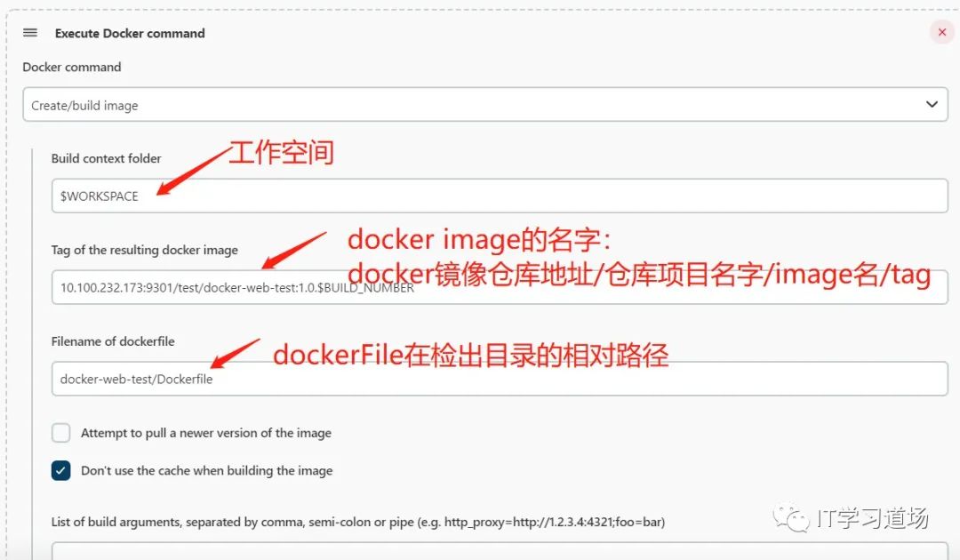Enable Attempt to pull newer version checkbox

tap(60, 433)
